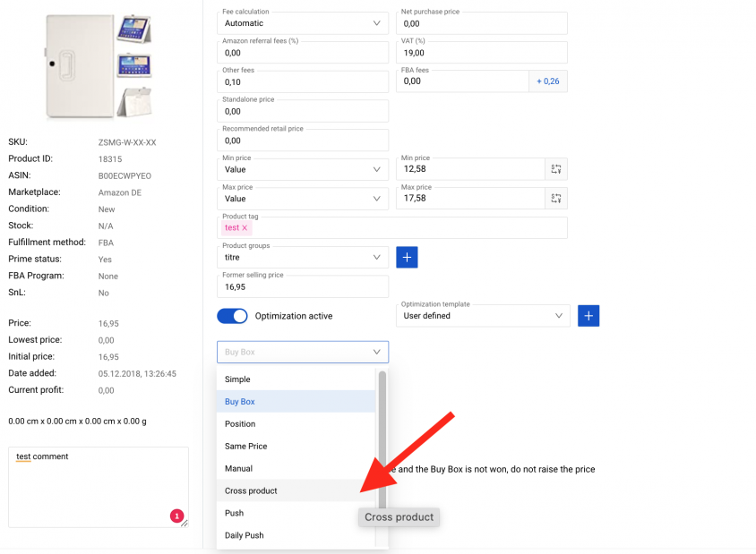This screenshot has width=756, height=554.
Task: Open the Max price type dropdown
Action: [x=303, y=199]
